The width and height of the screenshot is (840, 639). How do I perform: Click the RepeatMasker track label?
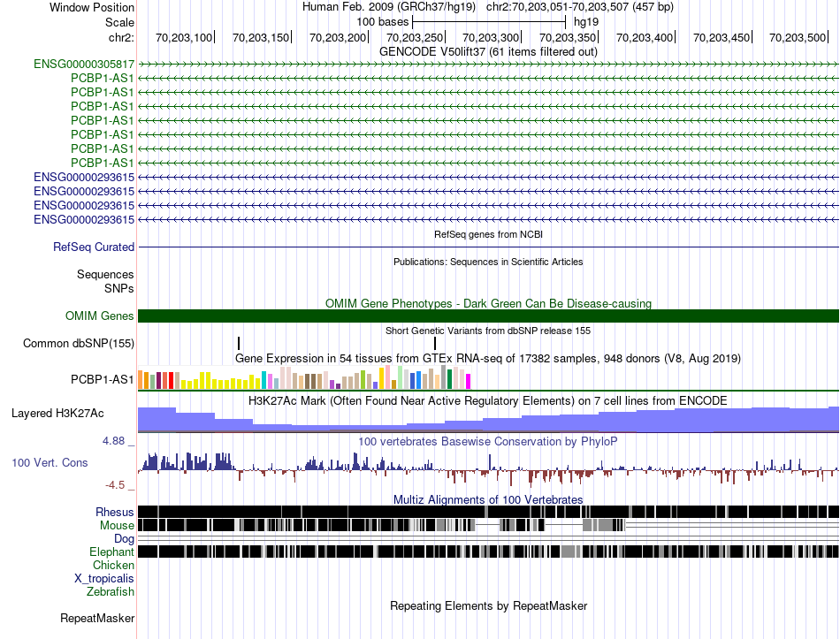(x=97, y=618)
